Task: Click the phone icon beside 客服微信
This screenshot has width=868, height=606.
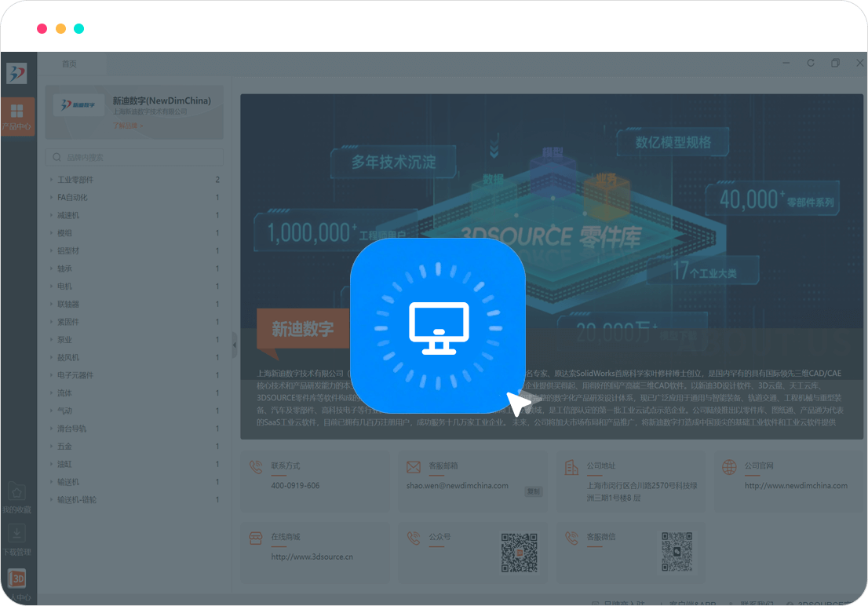Action: click(x=571, y=538)
